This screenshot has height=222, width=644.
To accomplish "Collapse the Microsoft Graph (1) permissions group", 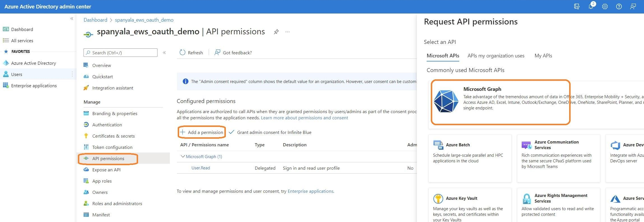I will pyautogui.click(x=183, y=156).
